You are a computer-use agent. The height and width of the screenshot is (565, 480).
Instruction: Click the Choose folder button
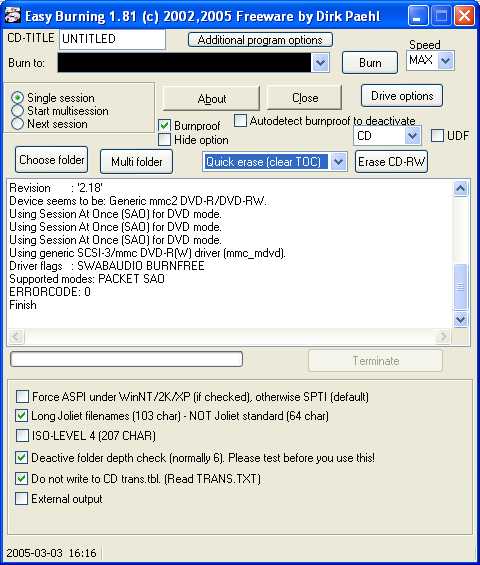52,160
